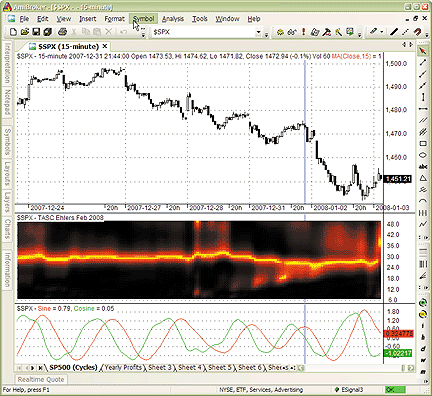This screenshot has height=396, width=432.
Task: Expand the standard toolbar overflow chevron
Action: (x=143, y=34)
